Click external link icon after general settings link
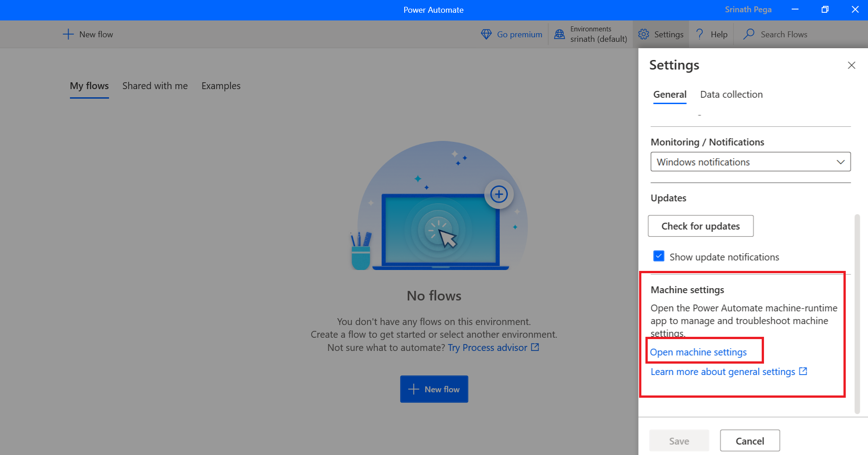This screenshot has height=455, width=868. (803, 371)
